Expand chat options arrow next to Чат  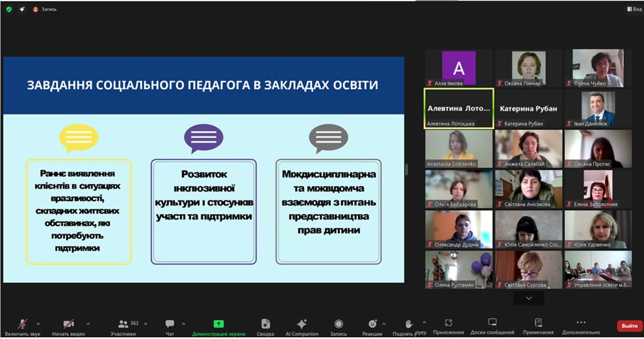tap(184, 323)
